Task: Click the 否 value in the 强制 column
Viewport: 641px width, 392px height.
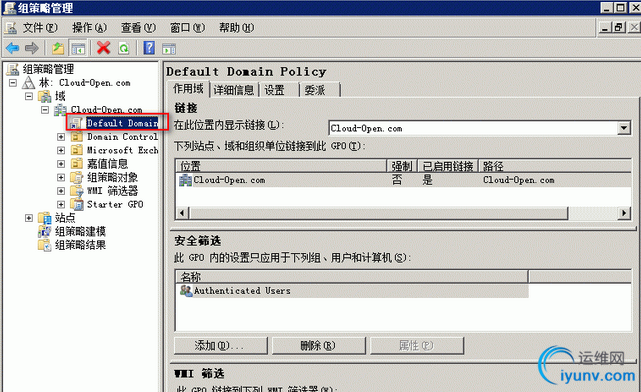Action: [397, 180]
